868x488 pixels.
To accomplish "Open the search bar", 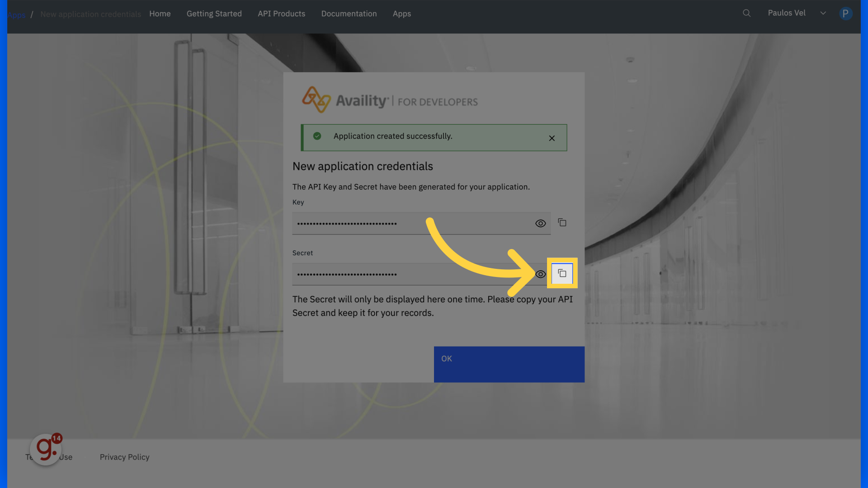I will tap(746, 13).
